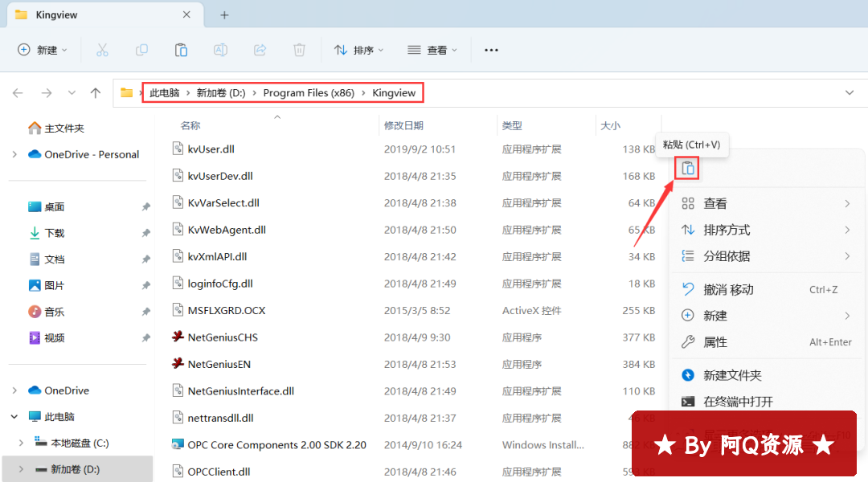
Task: Click the paste icon in context menu
Action: 687,169
